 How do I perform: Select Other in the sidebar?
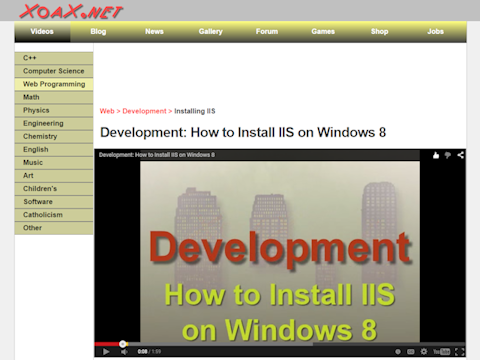click(54, 228)
